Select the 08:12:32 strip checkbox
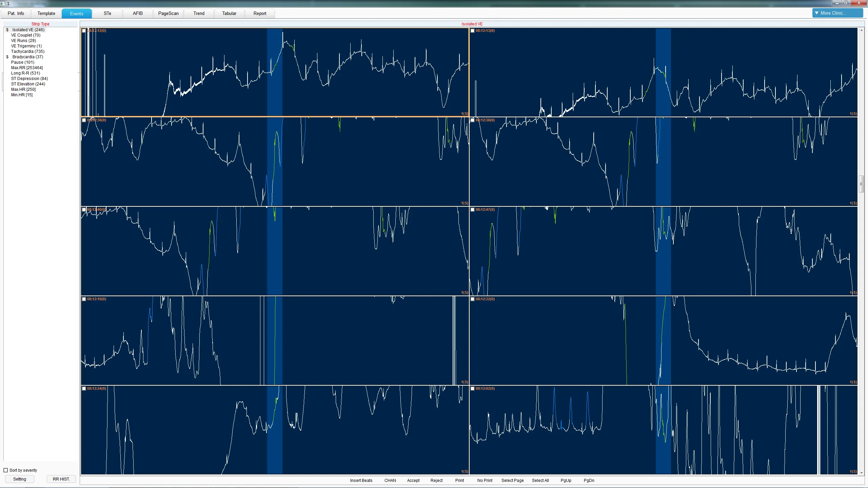 click(x=473, y=299)
